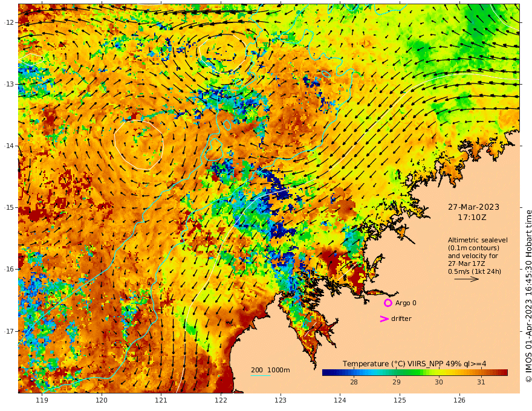
Task: Click the longitude 120 axis label
Action: [x=102, y=400]
